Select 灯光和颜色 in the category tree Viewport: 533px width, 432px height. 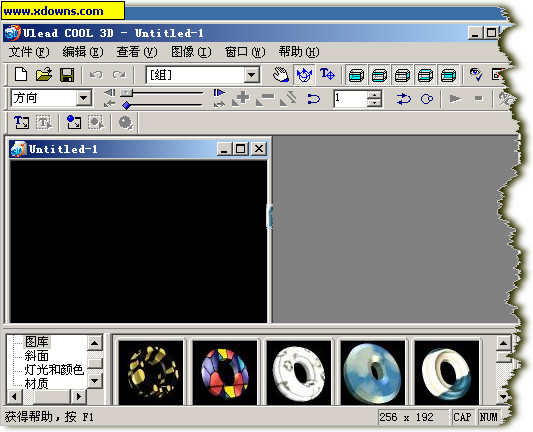(54, 370)
